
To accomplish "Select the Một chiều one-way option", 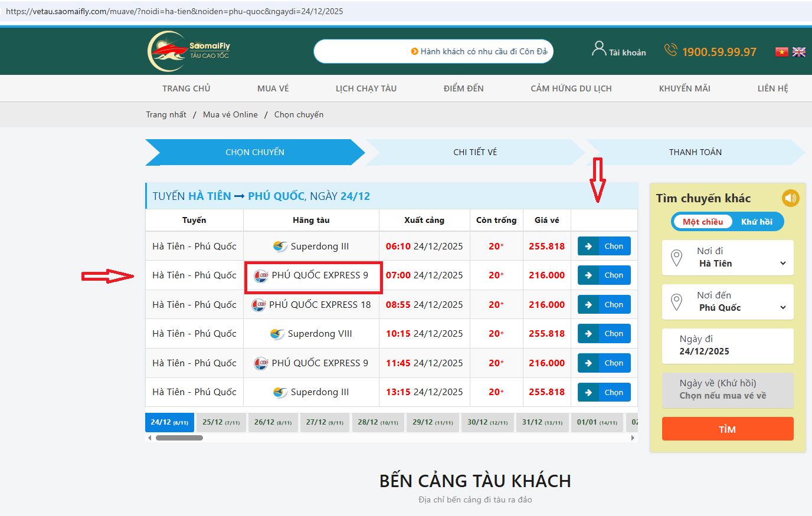I will click(702, 222).
